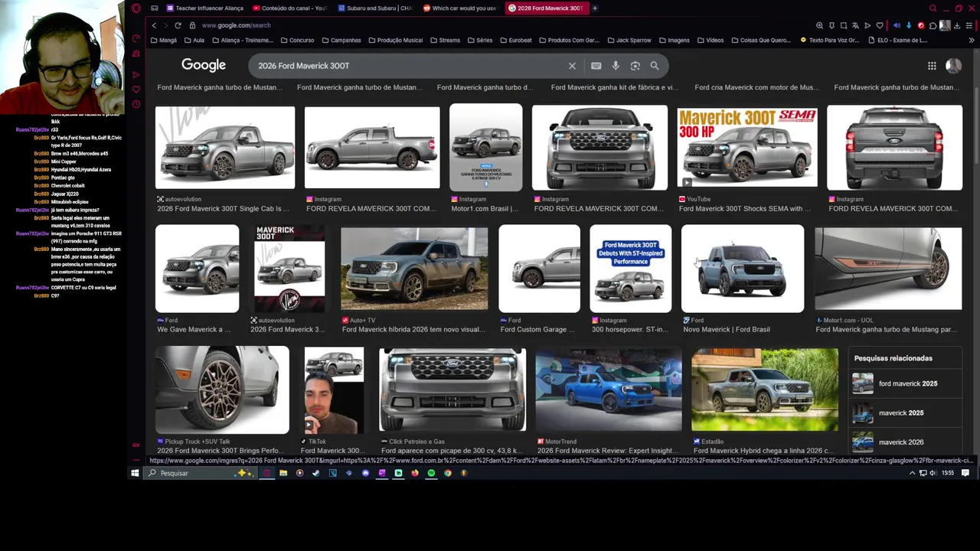Open Texto Para Voz bookmark
980x551 pixels.
[830, 40]
